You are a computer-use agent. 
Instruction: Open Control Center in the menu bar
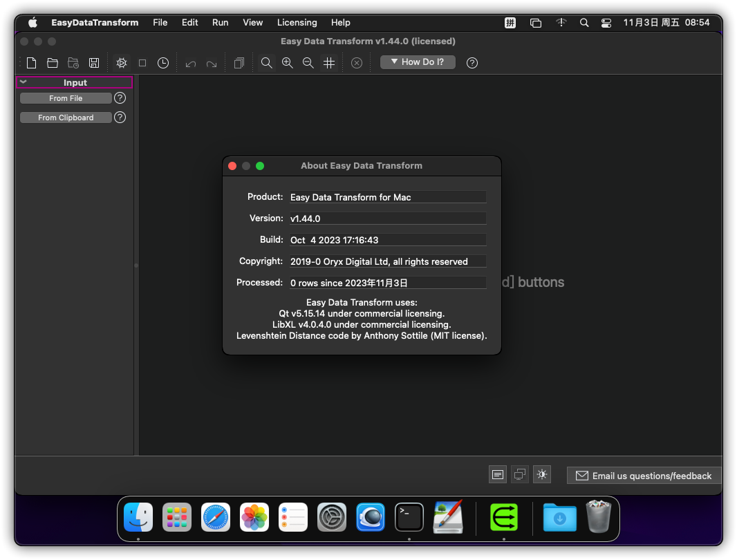[x=606, y=23]
